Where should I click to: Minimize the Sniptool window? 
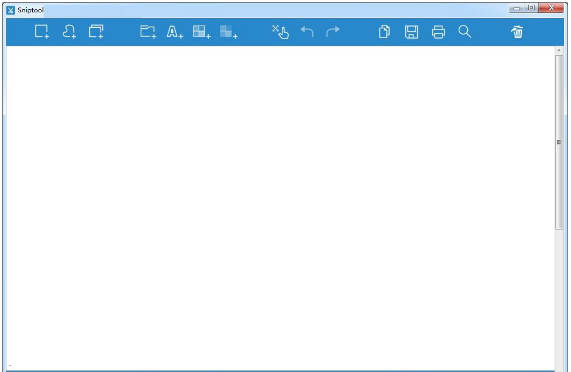click(x=516, y=8)
